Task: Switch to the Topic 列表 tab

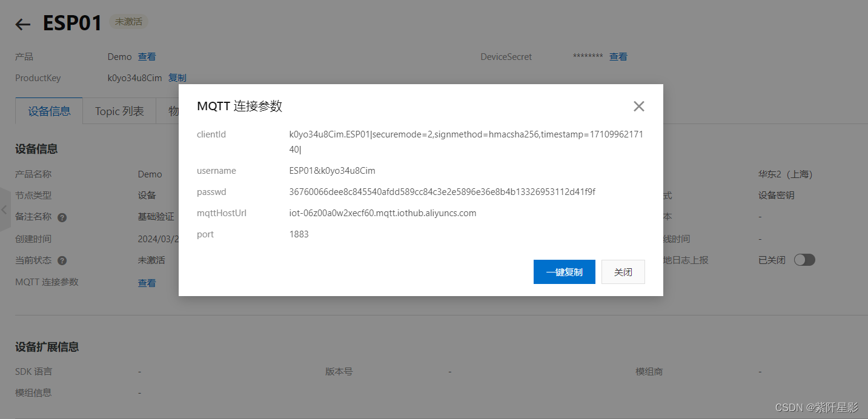Action: (x=119, y=111)
